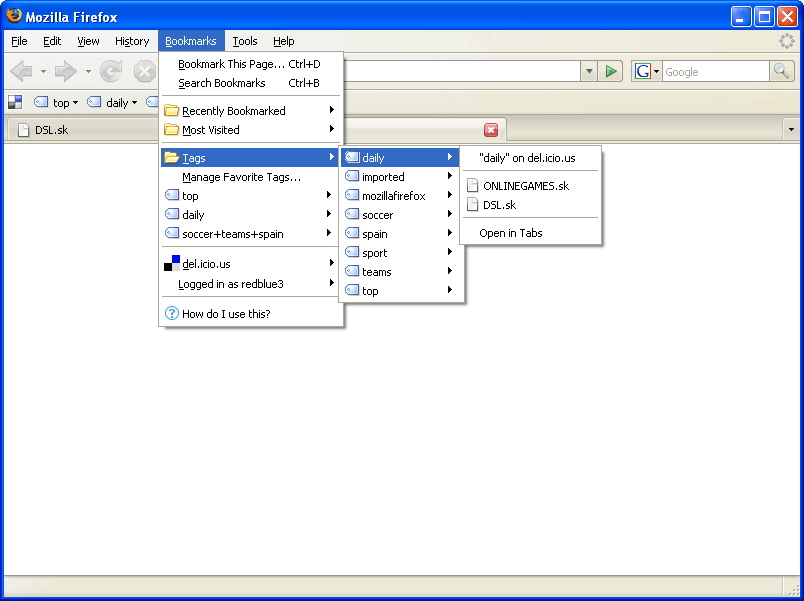Click the search magnifier icon

[781, 71]
